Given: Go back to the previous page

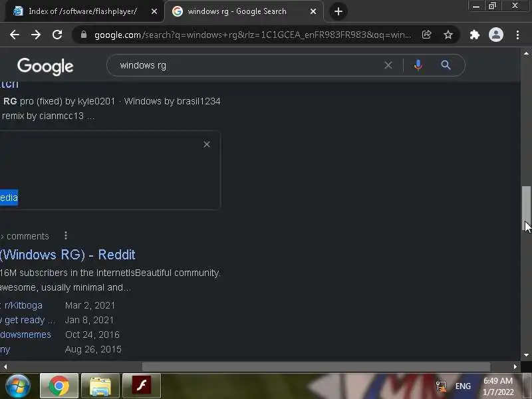Looking at the screenshot, I should pos(15,35).
